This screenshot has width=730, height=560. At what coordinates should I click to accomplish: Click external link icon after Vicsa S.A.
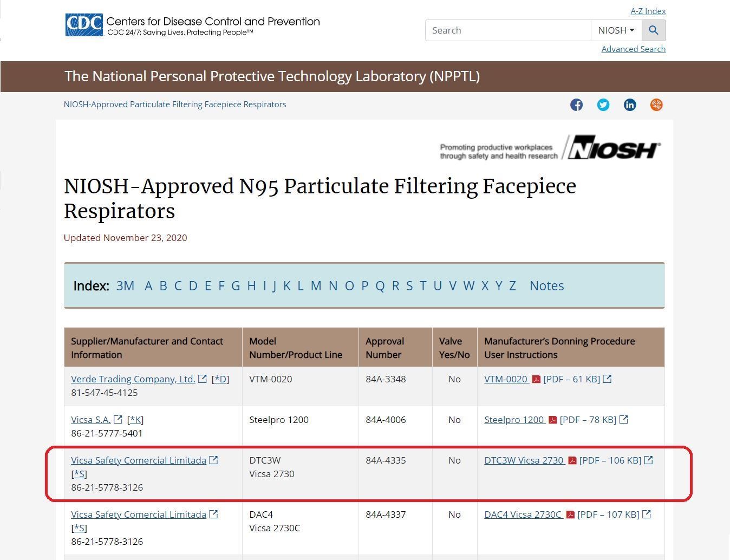118,420
